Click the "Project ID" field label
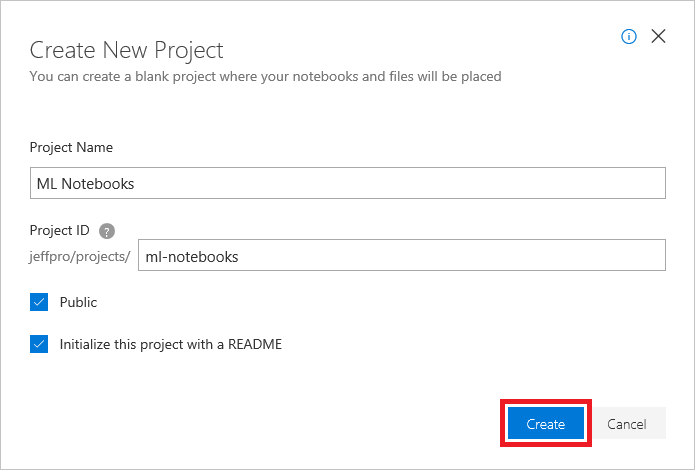Image resolution: width=695 pixels, height=470 pixels. click(x=60, y=231)
